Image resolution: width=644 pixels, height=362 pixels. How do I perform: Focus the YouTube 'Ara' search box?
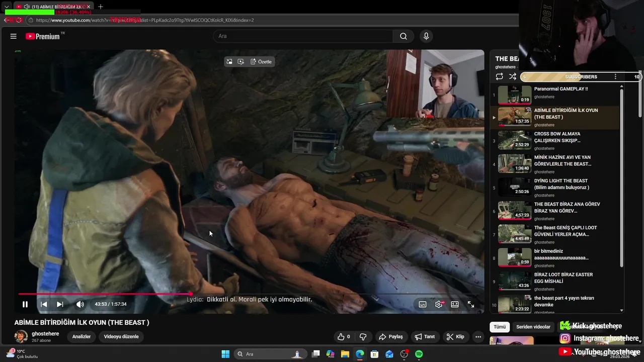point(303,36)
